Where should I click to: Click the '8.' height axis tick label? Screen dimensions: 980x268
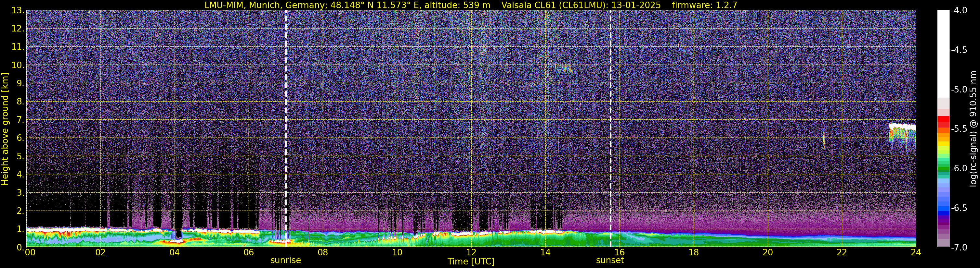coord(20,102)
